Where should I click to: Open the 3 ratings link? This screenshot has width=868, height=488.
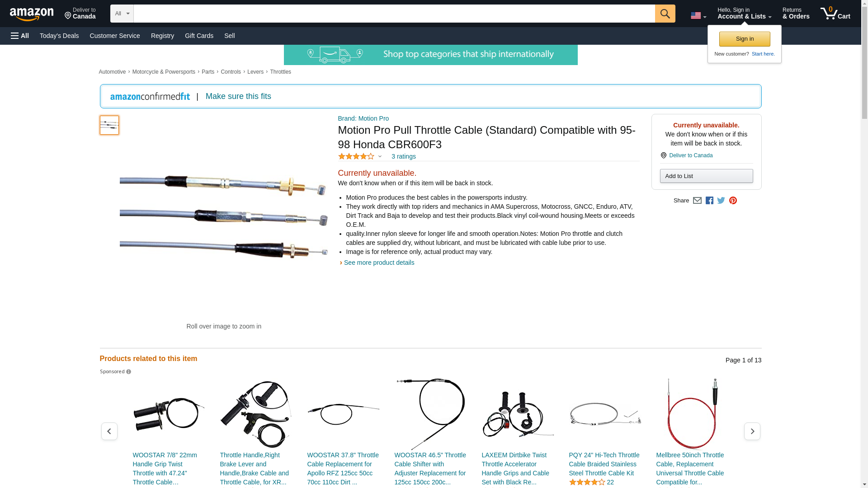pos(403,156)
